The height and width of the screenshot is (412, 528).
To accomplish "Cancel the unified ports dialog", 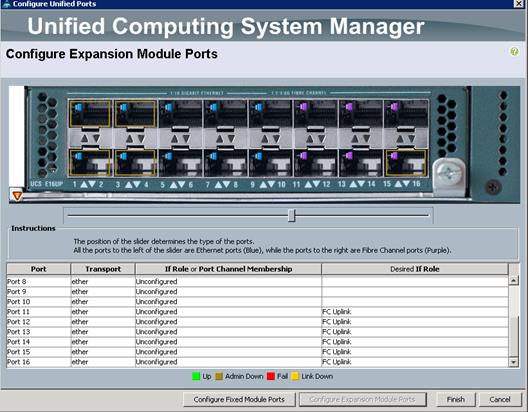I will tap(500, 400).
